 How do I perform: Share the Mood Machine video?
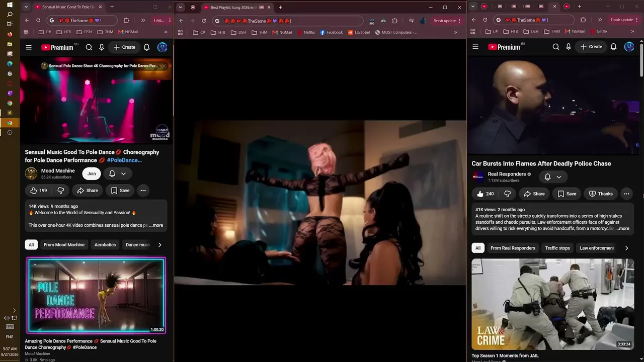click(x=87, y=191)
